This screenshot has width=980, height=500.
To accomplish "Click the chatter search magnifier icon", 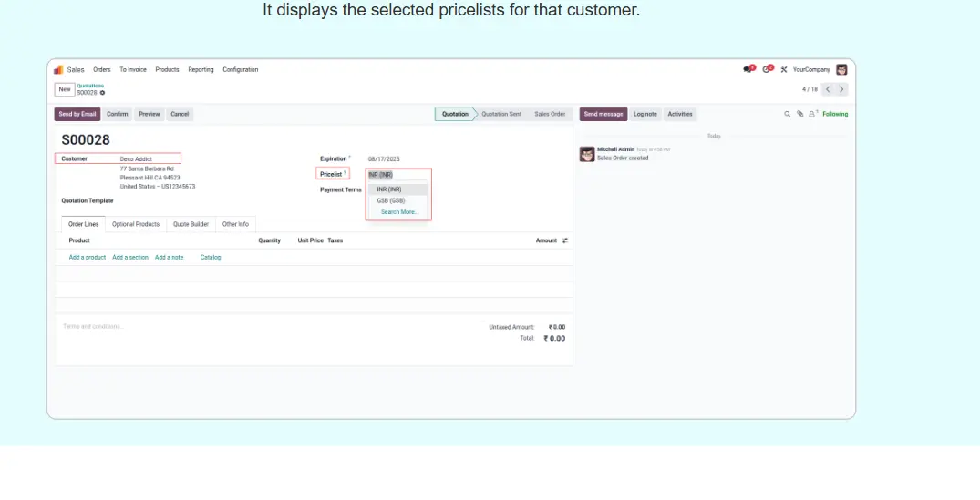I will pyautogui.click(x=788, y=114).
